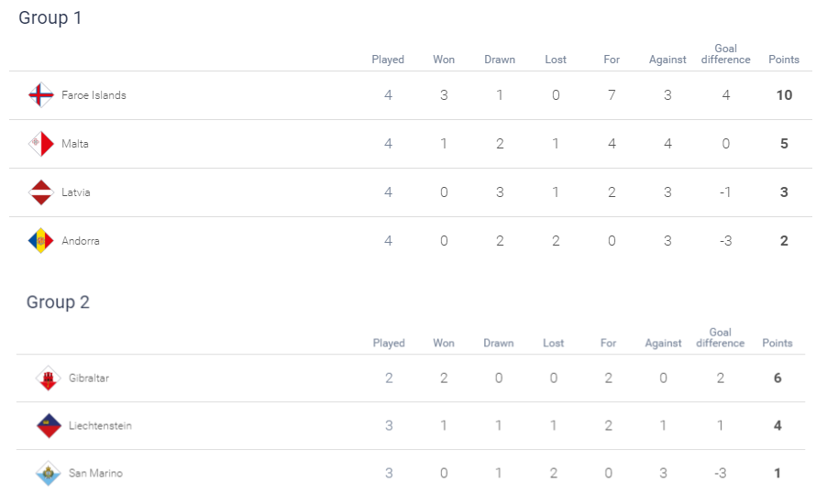Click the Group 2 heading
Screen dimensions: 827x504
coord(58,302)
